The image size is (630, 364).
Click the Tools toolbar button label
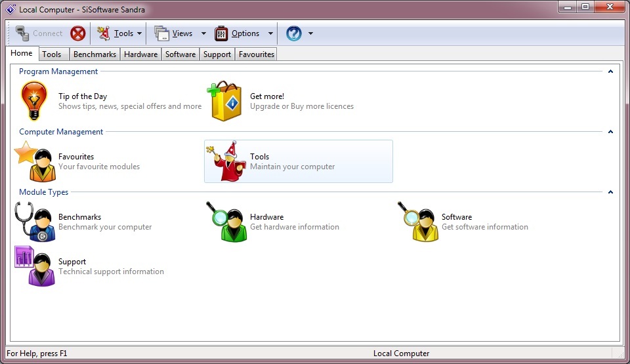point(123,33)
